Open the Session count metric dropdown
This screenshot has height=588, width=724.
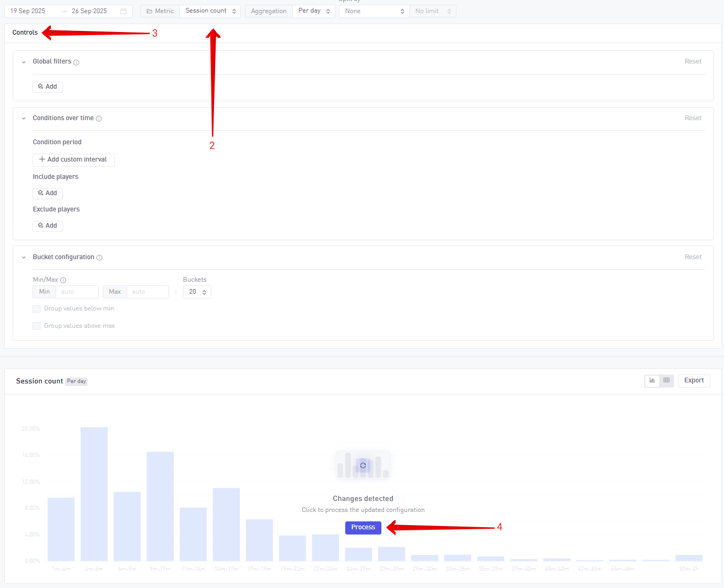tap(210, 11)
